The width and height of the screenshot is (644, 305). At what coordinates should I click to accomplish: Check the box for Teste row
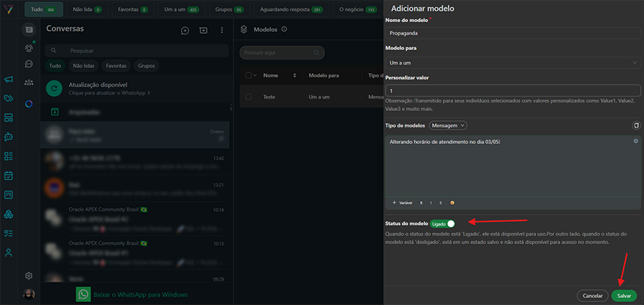tap(248, 97)
